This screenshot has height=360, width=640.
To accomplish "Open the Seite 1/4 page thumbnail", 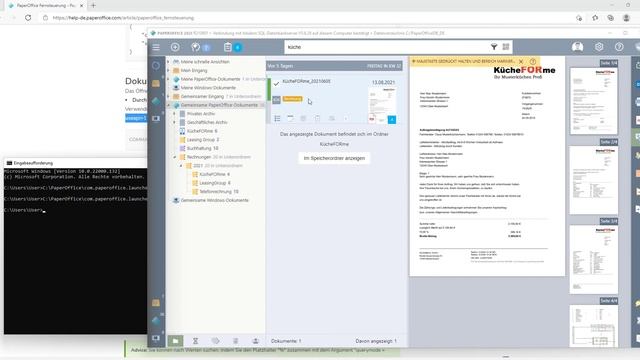I will coord(593,101).
